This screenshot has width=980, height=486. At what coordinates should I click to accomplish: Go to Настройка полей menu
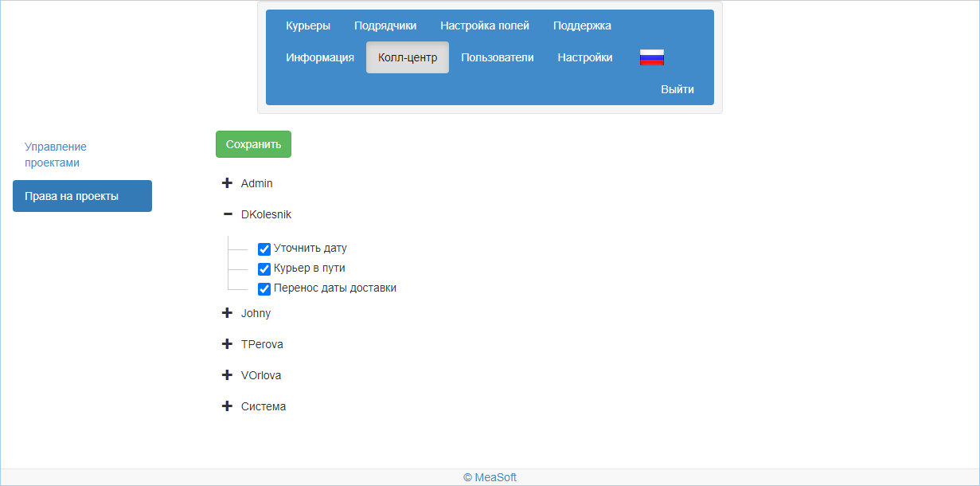pyautogui.click(x=485, y=25)
